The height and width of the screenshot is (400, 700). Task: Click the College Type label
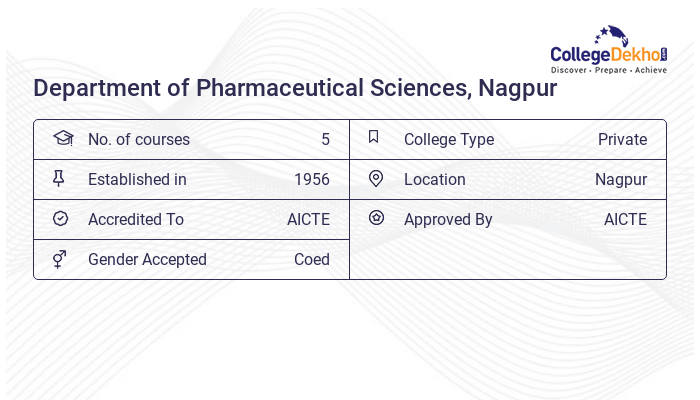point(449,139)
